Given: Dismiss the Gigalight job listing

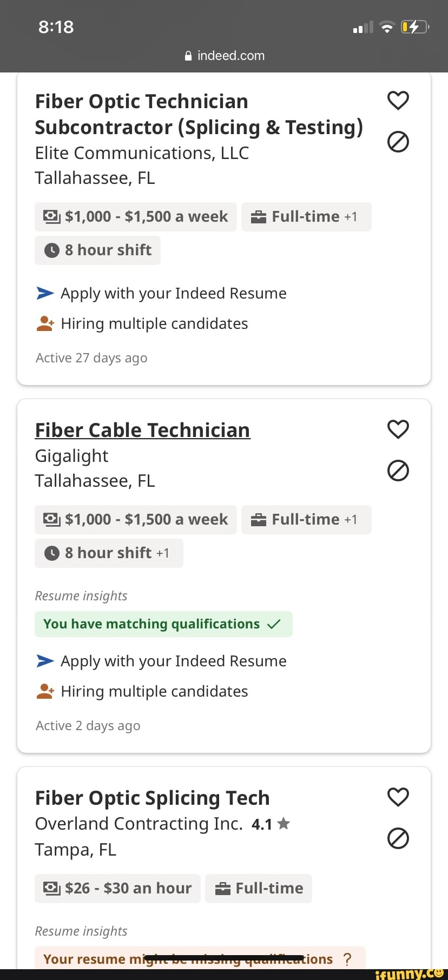Looking at the screenshot, I should click(x=398, y=471).
